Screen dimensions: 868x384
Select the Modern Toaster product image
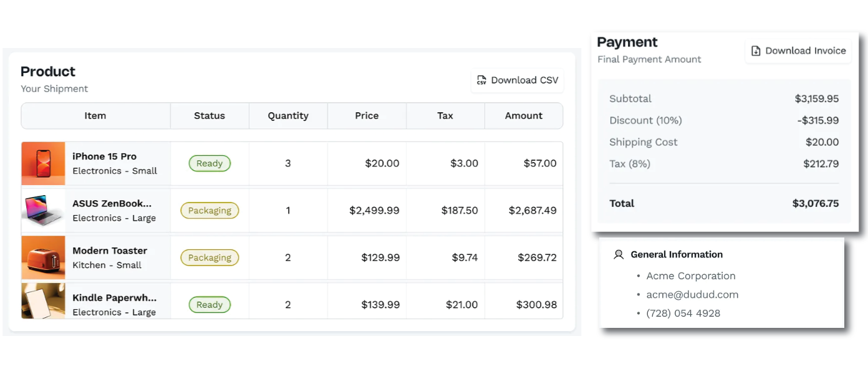pyautogui.click(x=44, y=257)
